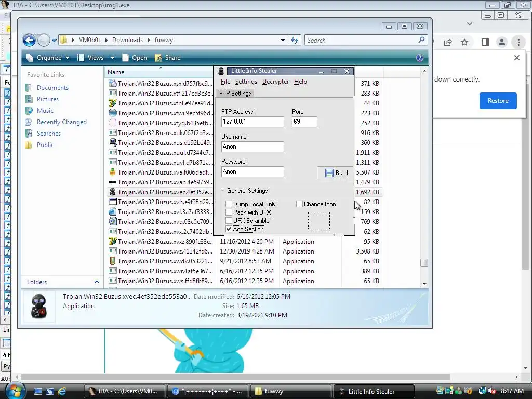Click the search magnifier icon
The image size is (532, 399).
click(x=421, y=40)
